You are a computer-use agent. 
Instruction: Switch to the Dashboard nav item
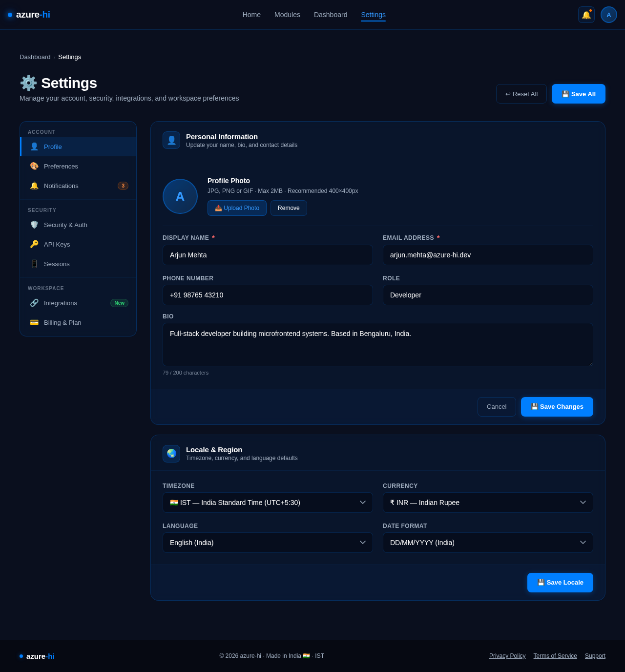330,15
